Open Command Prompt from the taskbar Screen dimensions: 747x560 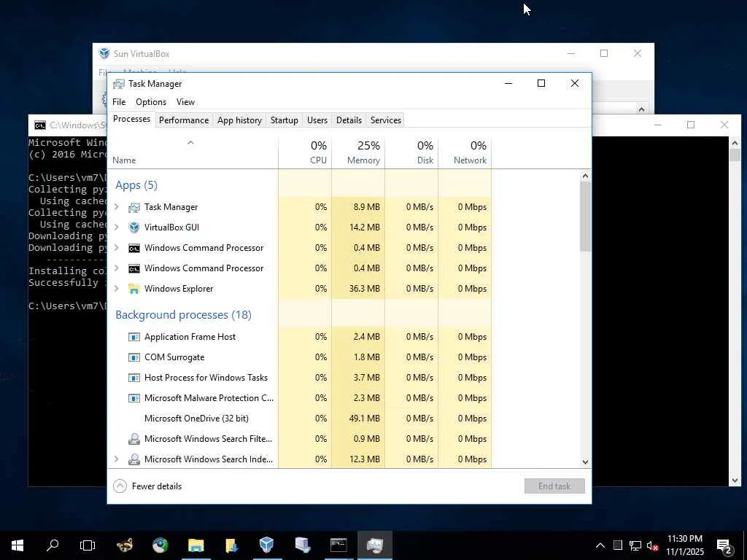click(x=338, y=545)
